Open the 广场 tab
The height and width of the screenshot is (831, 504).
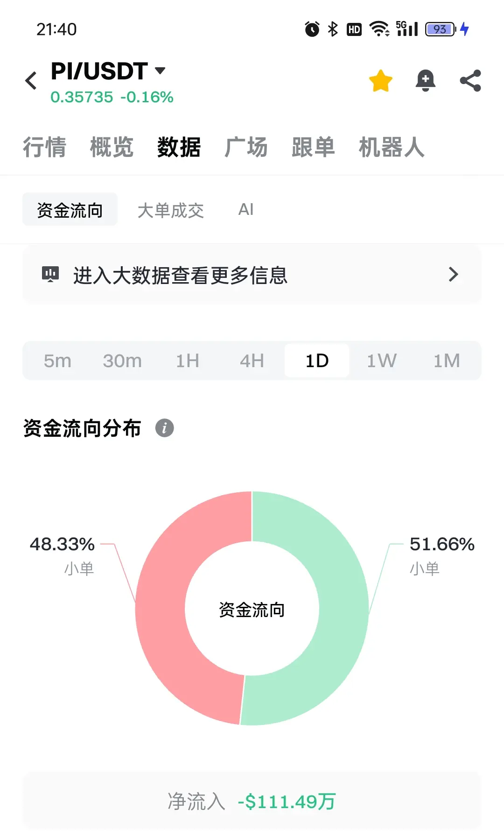coord(246,147)
